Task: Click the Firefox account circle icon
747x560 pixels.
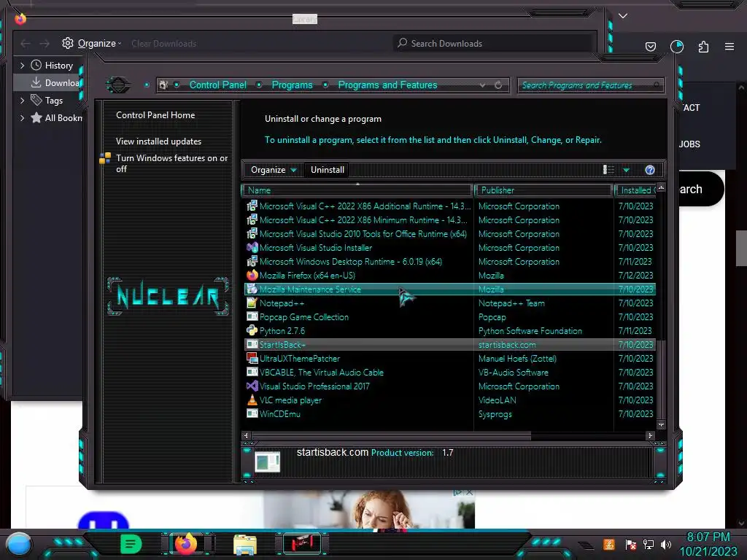Action: pyautogui.click(x=676, y=47)
